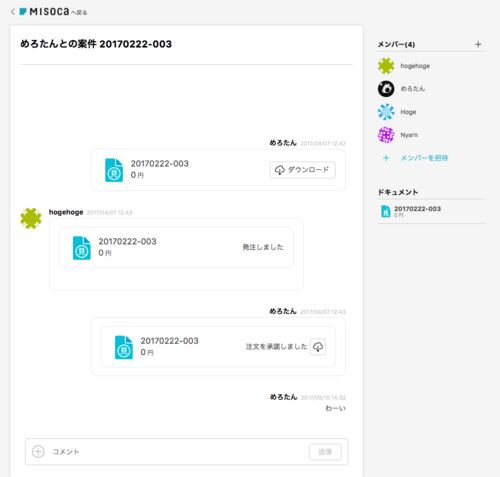Select めろたん avatar in member list
Image resolution: width=500 pixels, height=477 pixels.
[x=386, y=89]
